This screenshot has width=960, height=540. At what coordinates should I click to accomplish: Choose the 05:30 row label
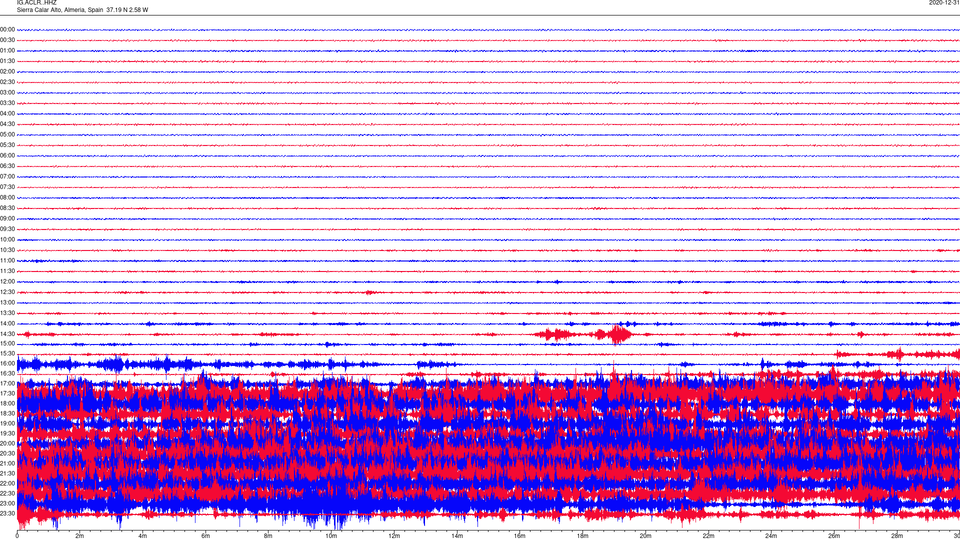[7, 145]
